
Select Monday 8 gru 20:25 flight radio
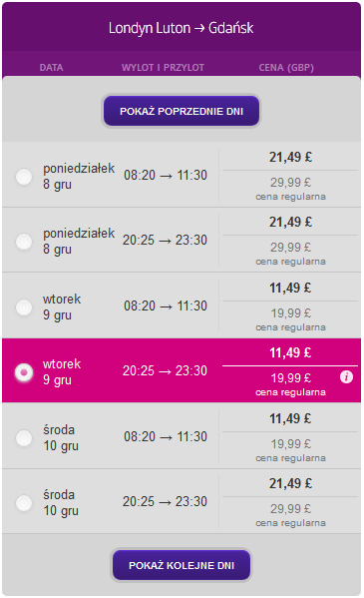24,242
